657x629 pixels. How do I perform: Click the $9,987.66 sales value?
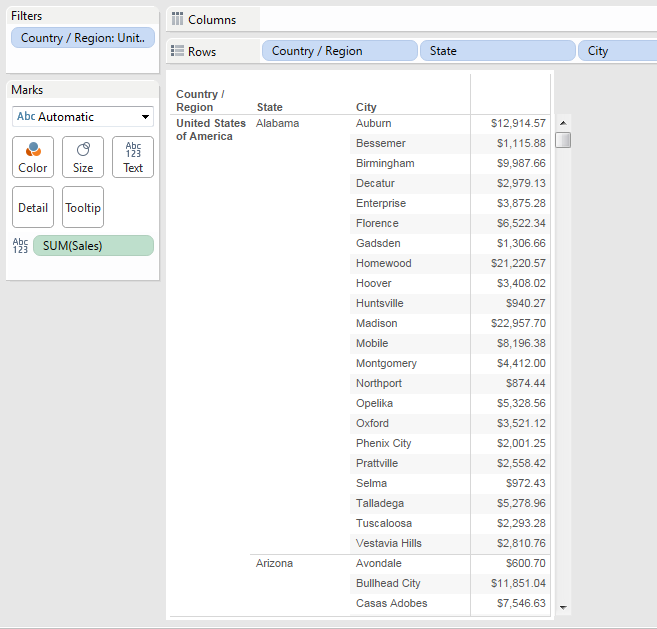coord(521,163)
